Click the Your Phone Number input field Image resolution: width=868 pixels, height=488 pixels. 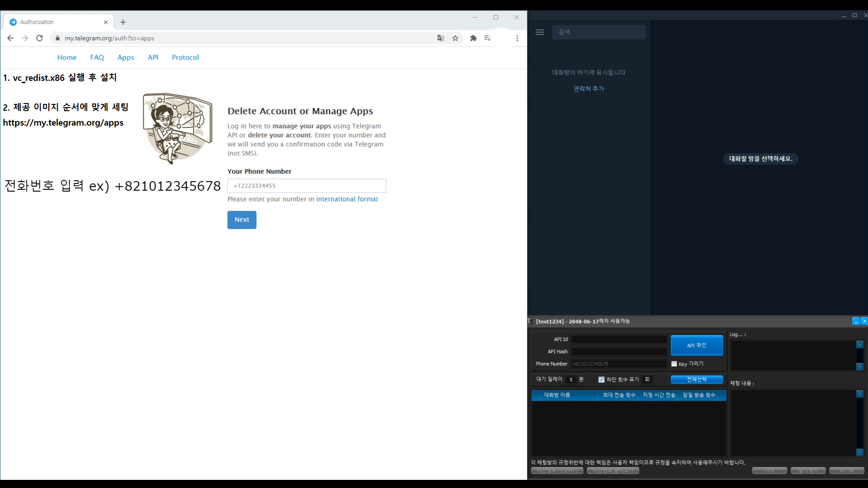(307, 186)
